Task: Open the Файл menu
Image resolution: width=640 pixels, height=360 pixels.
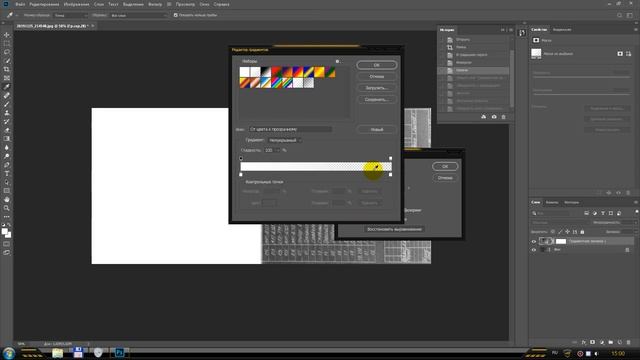Action: pyautogui.click(x=20, y=4)
